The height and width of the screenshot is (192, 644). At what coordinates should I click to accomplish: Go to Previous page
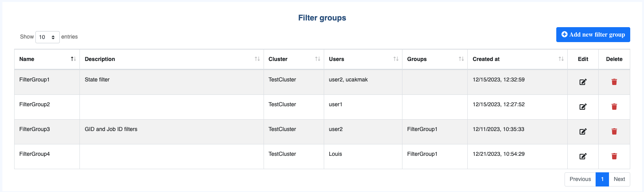tap(580, 179)
